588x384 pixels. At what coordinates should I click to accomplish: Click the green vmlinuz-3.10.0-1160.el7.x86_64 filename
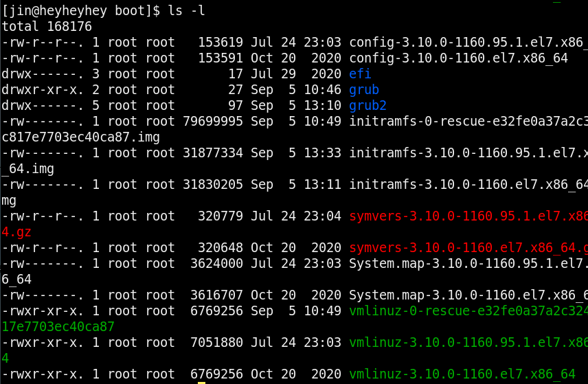(462, 374)
